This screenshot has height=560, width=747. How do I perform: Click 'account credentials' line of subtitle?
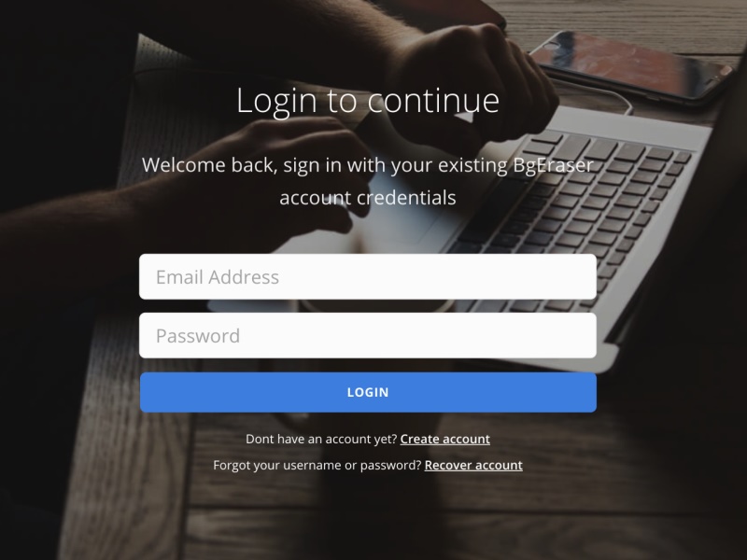pos(367,198)
